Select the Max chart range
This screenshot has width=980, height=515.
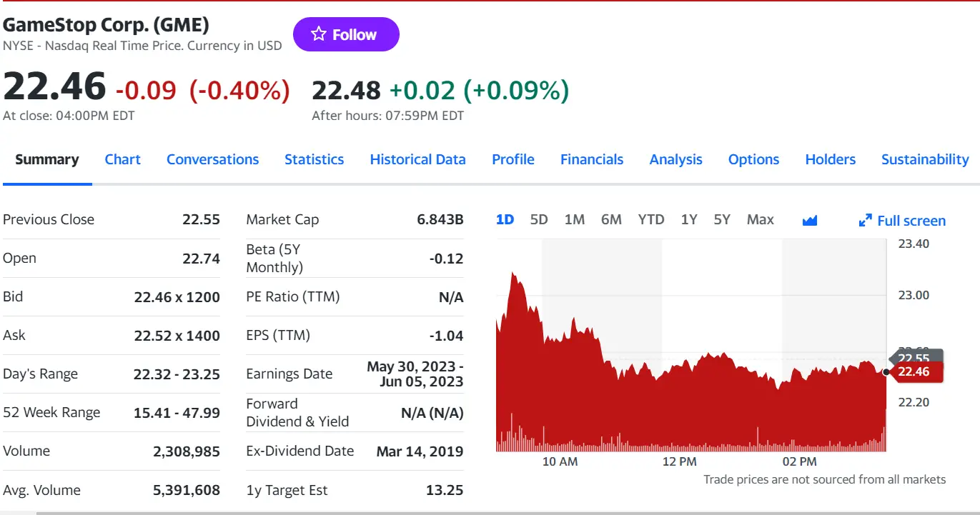[x=760, y=220]
